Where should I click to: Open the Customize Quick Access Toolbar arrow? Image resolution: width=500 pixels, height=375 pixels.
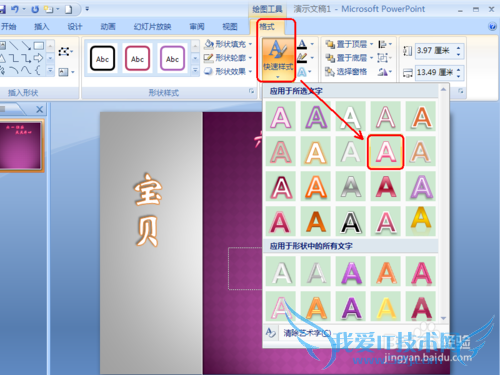[87, 9]
